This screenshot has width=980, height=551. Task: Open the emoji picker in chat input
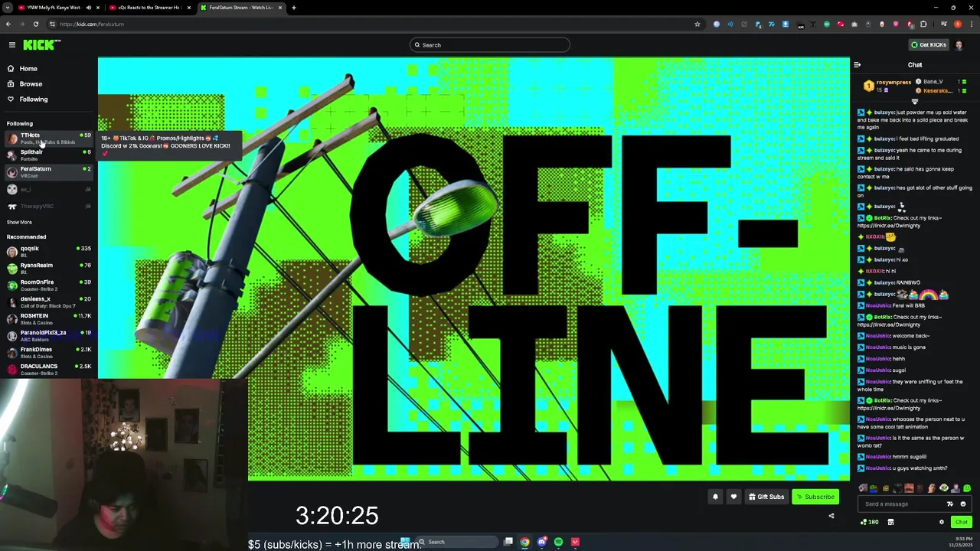(x=963, y=504)
